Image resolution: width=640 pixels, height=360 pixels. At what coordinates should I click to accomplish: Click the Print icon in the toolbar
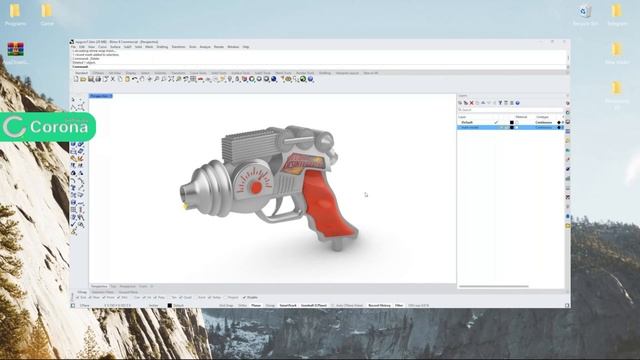[98, 79]
